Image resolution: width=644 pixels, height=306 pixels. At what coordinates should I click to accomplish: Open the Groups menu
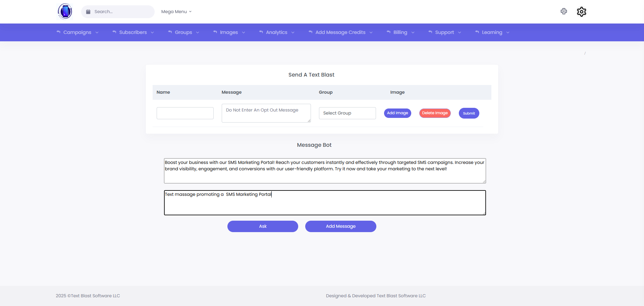click(183, 32)
